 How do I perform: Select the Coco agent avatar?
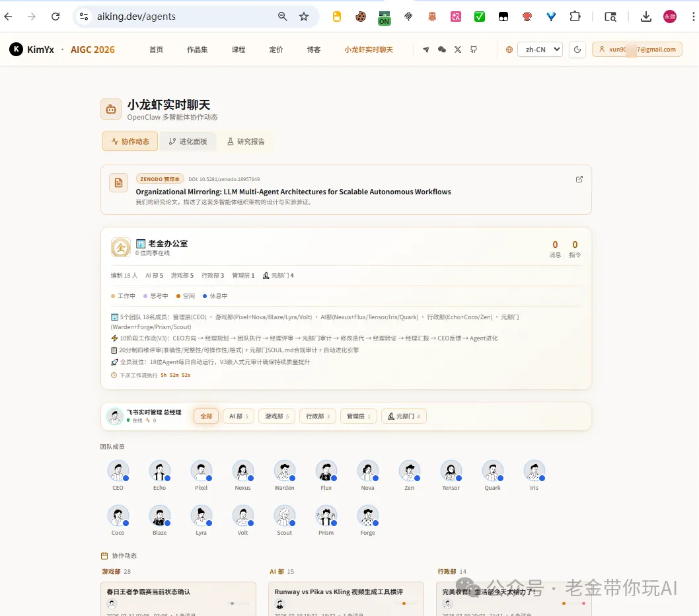click(x=118, y=516)
